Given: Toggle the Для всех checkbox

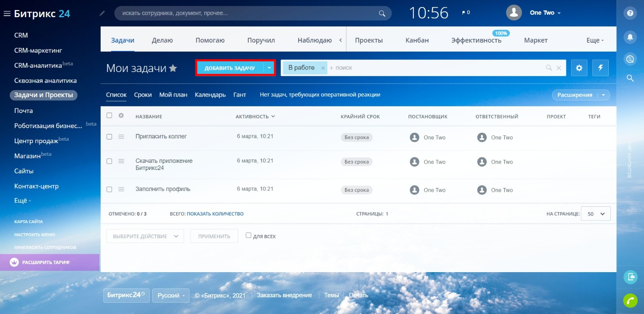Looking at the screenshot, I should coord(248,235).
